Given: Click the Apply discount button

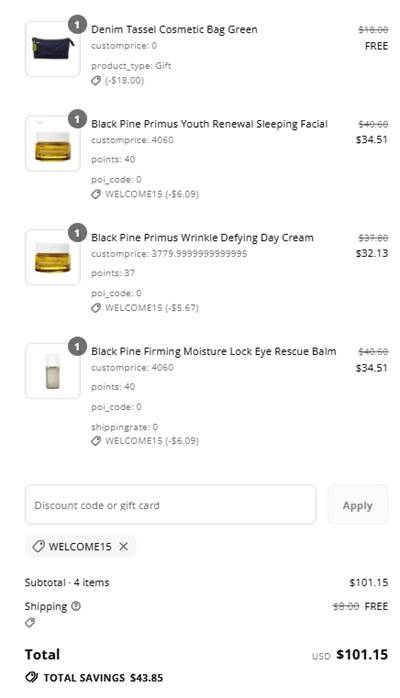Looking at the screenshot, I should (358, 504).
